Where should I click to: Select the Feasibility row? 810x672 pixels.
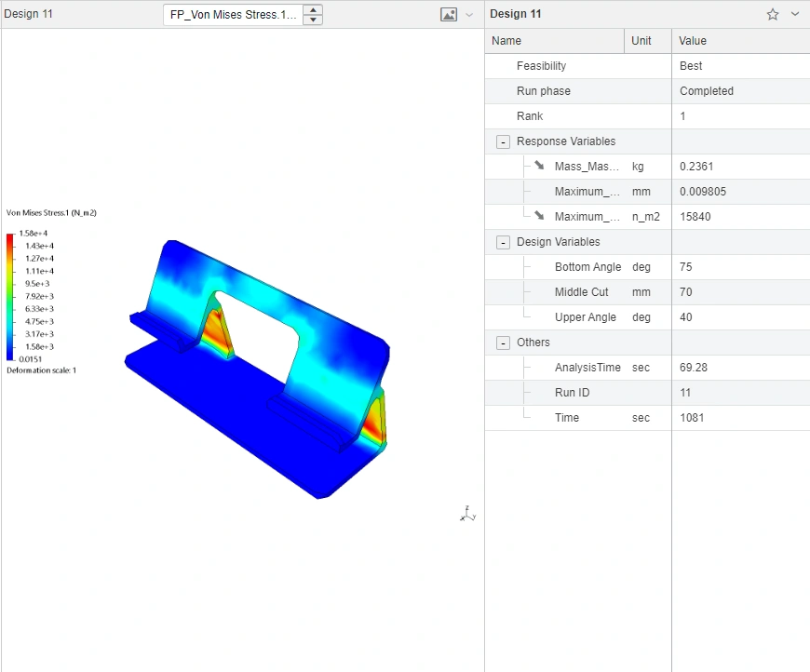pos(648,66)
